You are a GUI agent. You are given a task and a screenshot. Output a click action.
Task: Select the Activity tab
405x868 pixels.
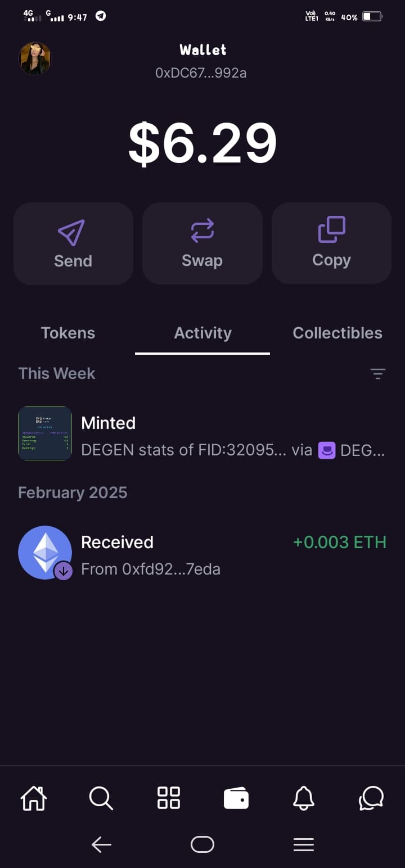coord(202,333)
